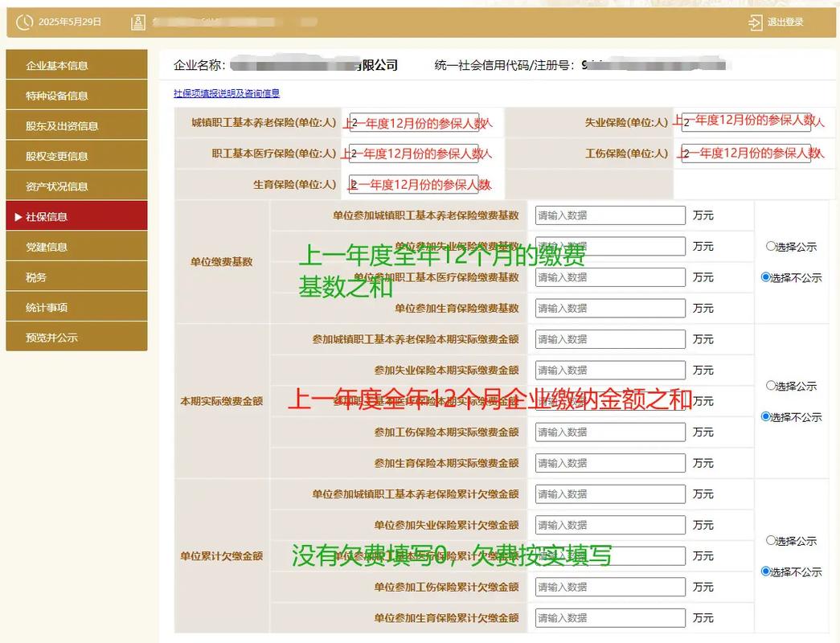Open the 资产状况信息 page
This screenshot has width=840, height=643.
pyautogui.click(x=76, y=185)
